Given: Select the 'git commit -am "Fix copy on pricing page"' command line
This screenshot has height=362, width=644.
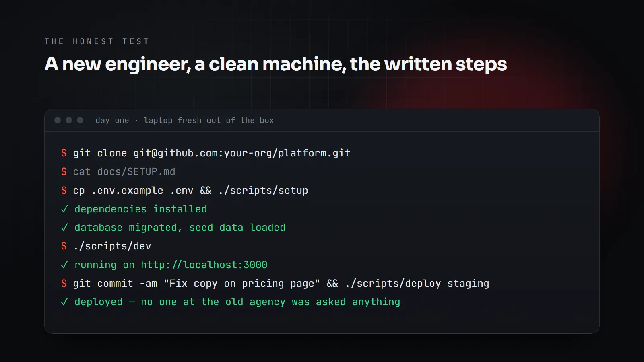Looking at the screenshot, I should tap(281, 284).
